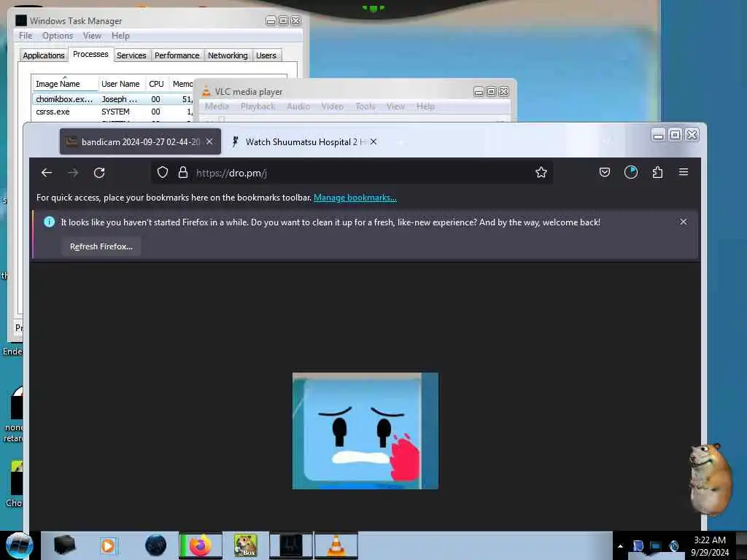Click the black box taskbar icon
Screen dimensions: 747x560
(x=64, y=545)
